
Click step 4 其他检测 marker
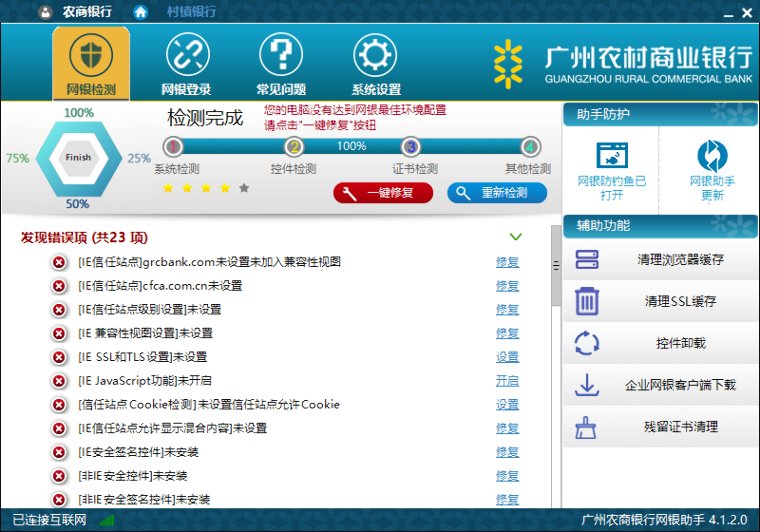pyautogui.click(x=531, y=146)
